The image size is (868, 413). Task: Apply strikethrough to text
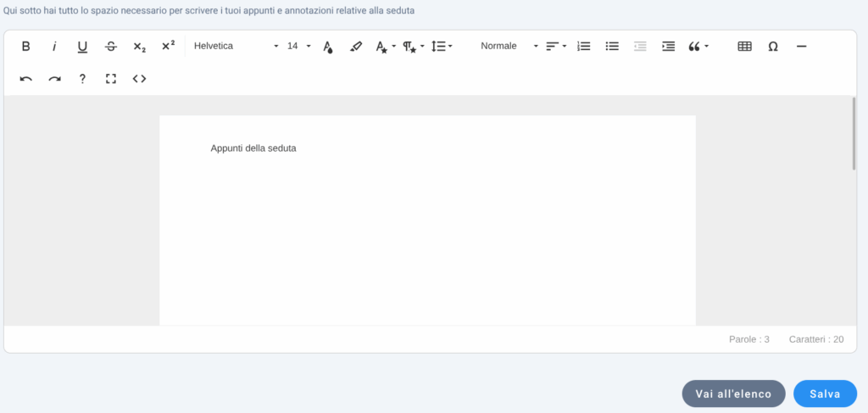pos(111,47)
